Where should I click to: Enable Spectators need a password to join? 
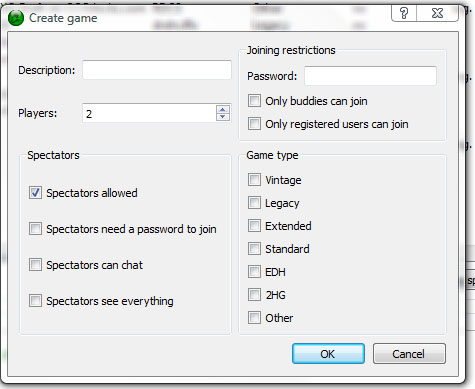tap(35, 229)
